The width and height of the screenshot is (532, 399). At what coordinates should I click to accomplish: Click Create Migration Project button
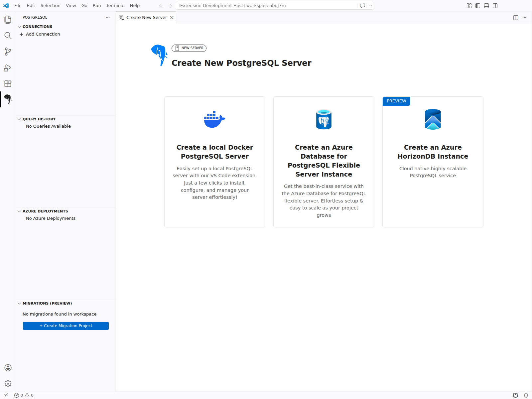point(66,326)
